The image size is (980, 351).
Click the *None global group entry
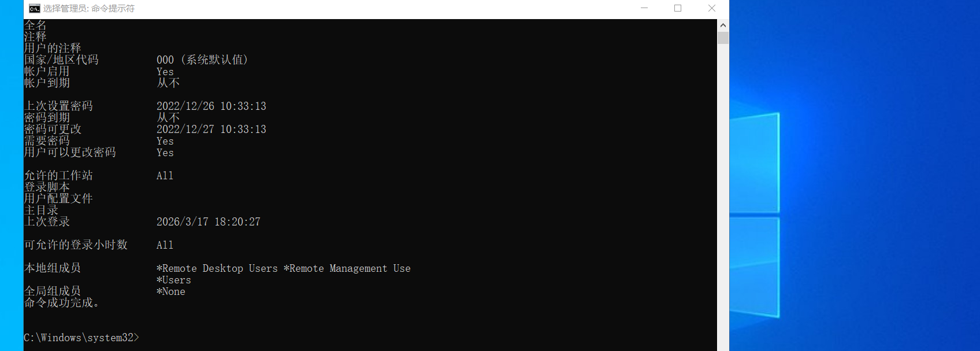[x=171, y=291]
